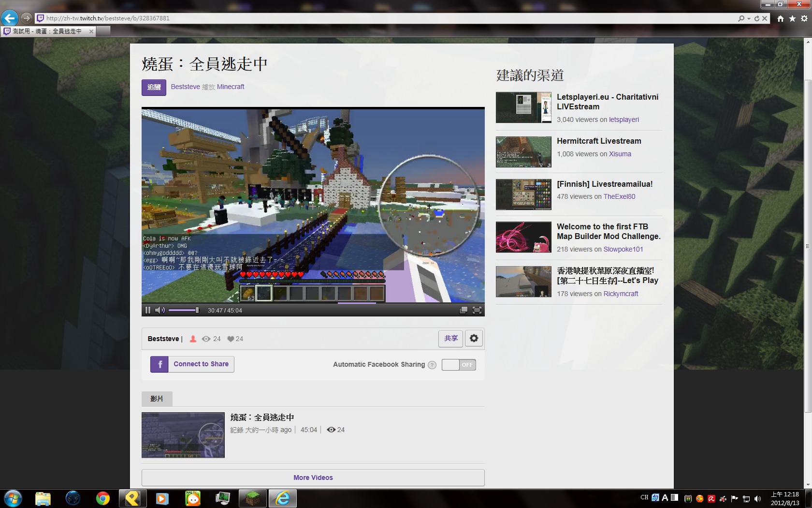Open the Rickymcraft channel link
This screenshot has height=508, width=812.
pyautogui.click(x=621, y=294)
